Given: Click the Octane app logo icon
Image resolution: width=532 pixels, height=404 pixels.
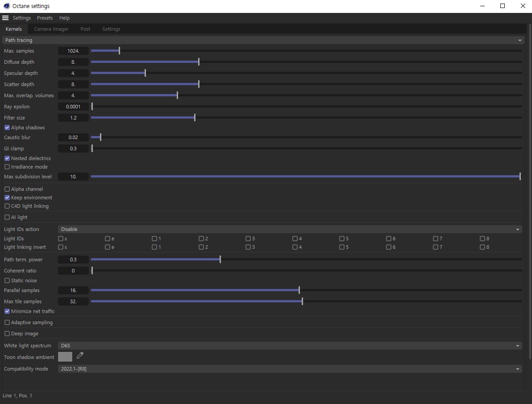Looking at the screenshot, I should pyautogui.click(x=7, y=6).
